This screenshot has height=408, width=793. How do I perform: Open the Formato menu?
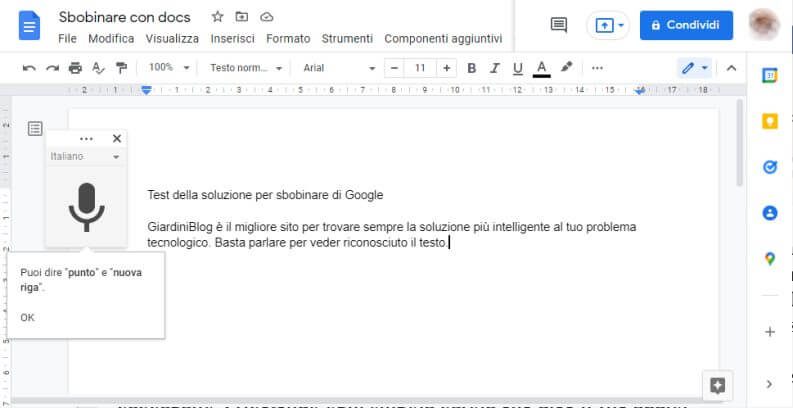(288, 39)
